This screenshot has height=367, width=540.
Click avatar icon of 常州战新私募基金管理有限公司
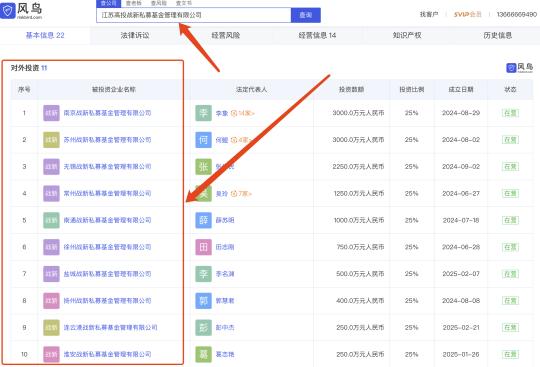pos(51,193)
